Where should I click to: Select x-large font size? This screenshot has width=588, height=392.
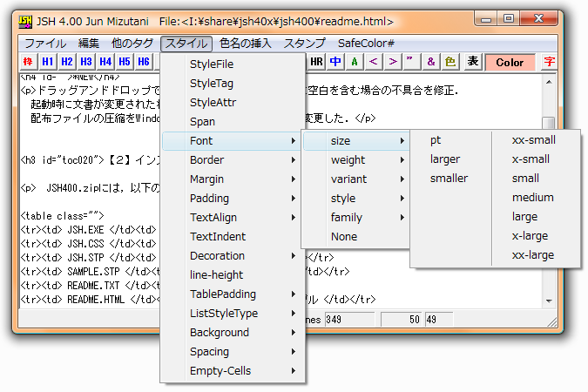[536, 235]
